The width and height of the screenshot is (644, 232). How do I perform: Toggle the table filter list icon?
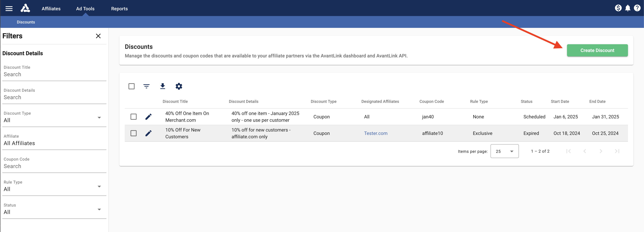coord(147,86)
